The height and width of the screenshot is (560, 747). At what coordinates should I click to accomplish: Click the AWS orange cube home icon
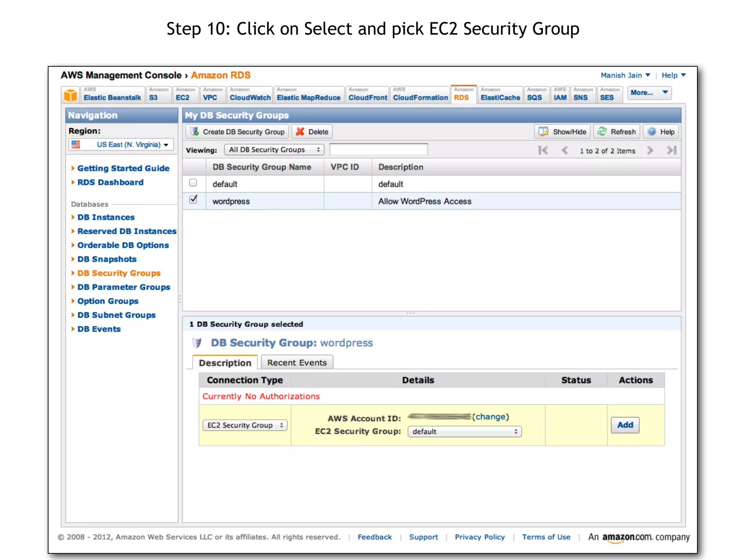tap(70, 95)
